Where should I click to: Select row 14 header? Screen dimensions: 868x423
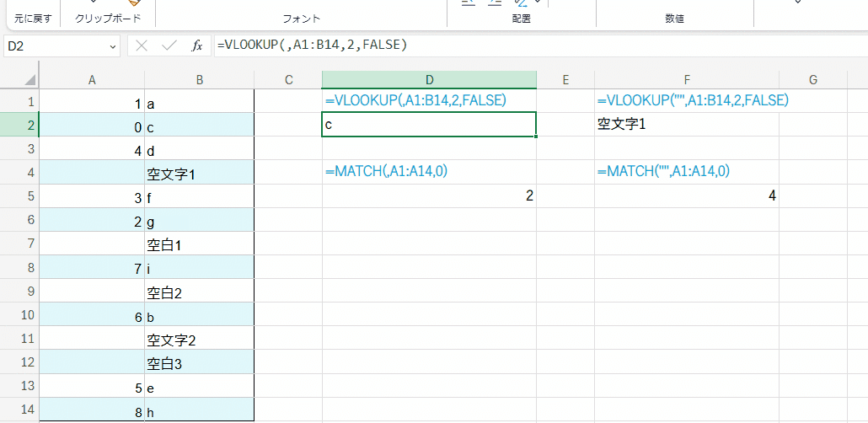tap(19, 410)
